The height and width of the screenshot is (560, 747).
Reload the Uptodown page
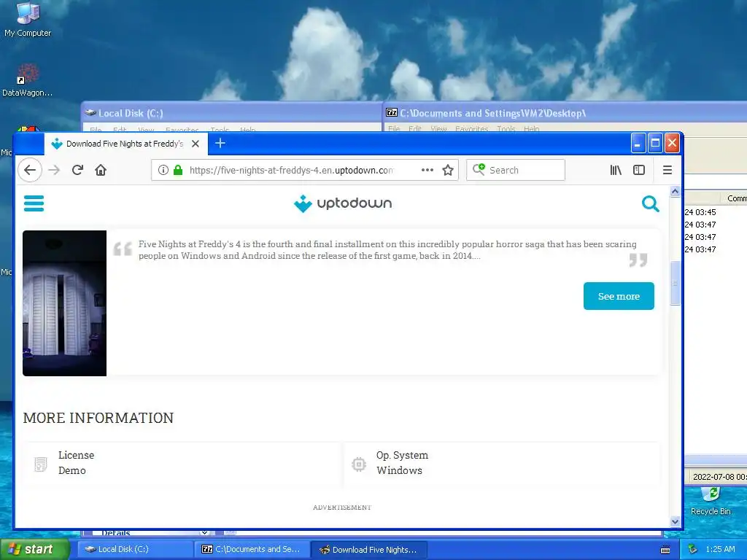77,170
